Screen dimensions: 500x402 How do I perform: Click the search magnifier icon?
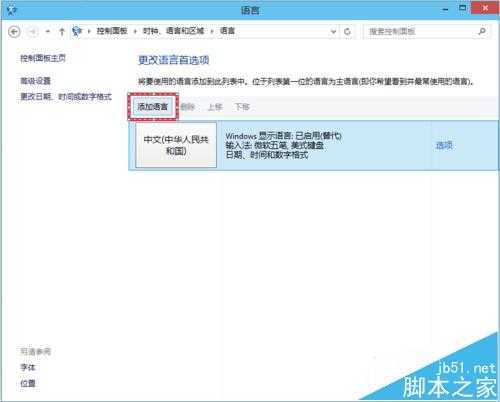point(482,32)
